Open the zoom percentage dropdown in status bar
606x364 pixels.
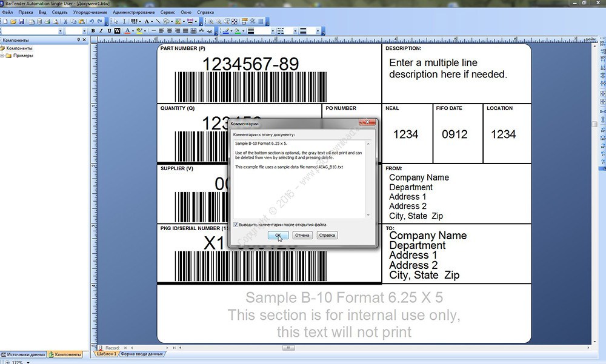[28, 362]
